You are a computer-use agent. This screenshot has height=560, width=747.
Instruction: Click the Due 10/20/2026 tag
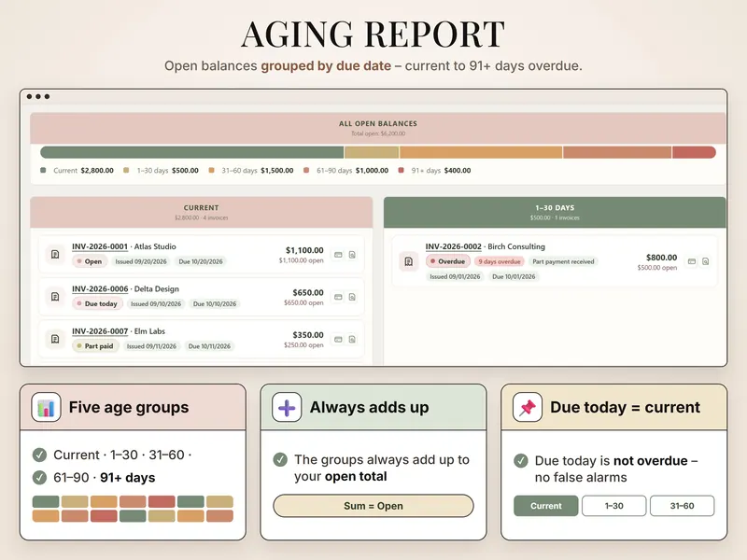[201, 261]
